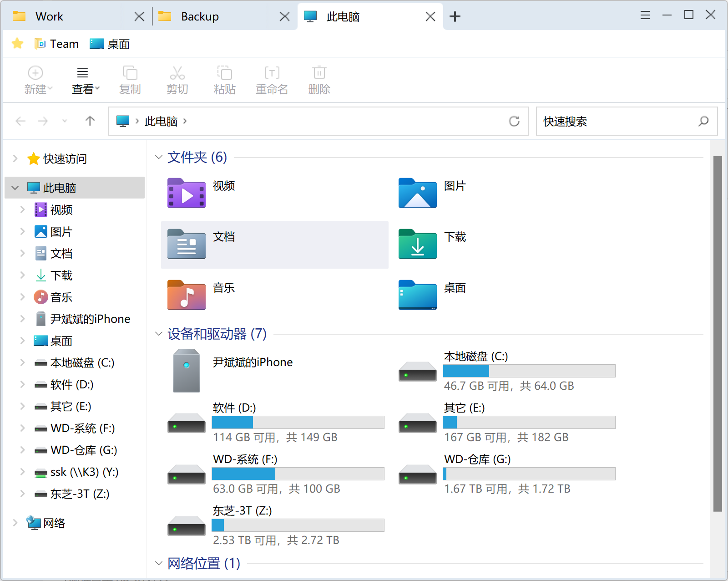
Task: Open a new tab with the + button
Action: pyautogui.click(x=455, y=16)
